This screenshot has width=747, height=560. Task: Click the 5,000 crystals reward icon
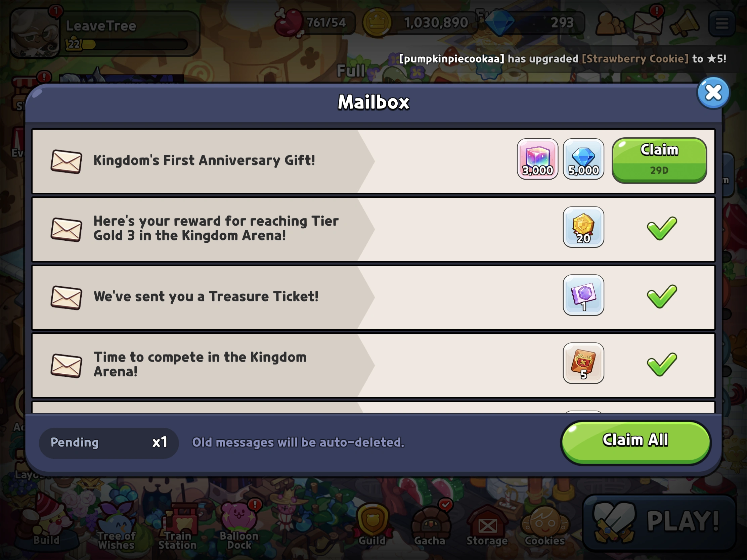tap(583, 159)
